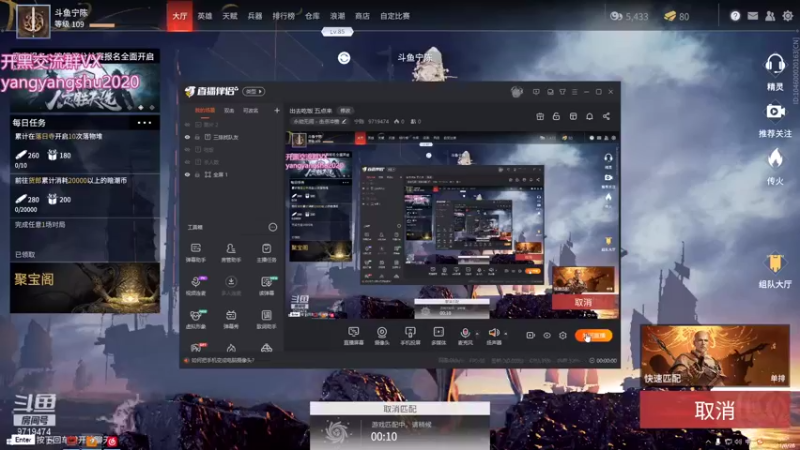800x450 pixels.
Task: Select the 大厅 lobby tab
Action: pyautogui.click(x=180, y=16)
